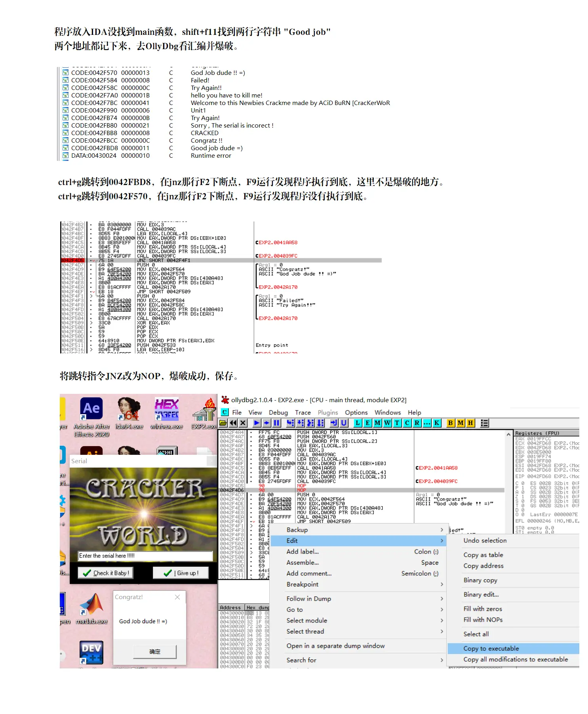
Task: Expand the Breakpoint submenu arrow
Action: click(442, 584)
